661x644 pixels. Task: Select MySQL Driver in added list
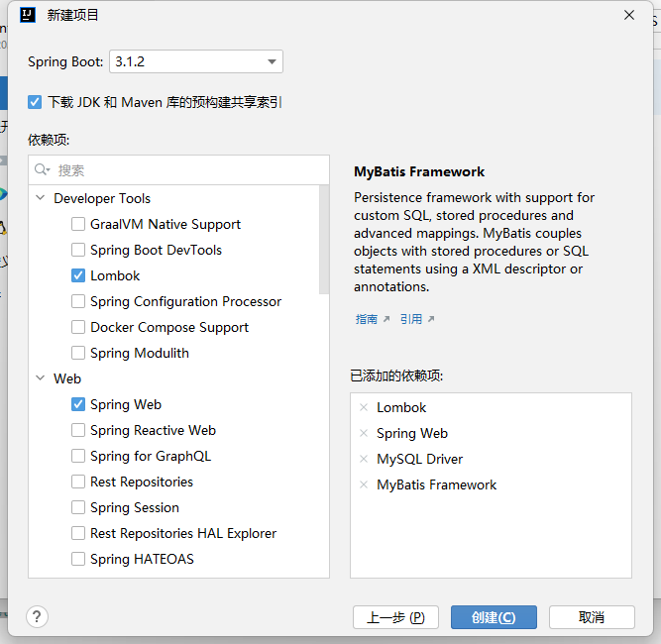(420, 459)
